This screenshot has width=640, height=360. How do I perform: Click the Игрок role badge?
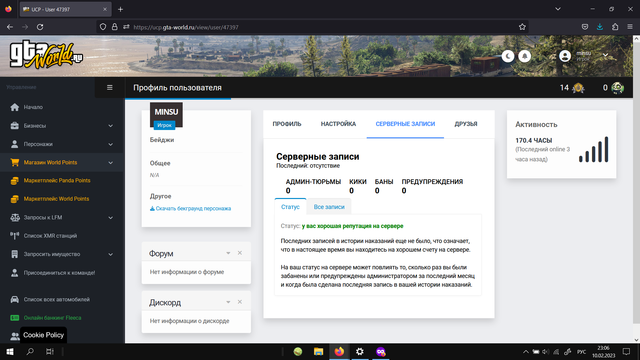164,125
